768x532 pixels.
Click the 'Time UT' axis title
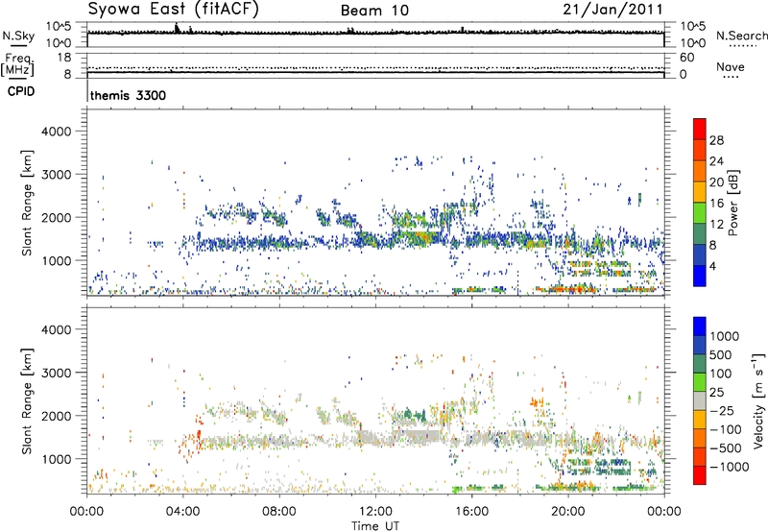pos(375,526)
